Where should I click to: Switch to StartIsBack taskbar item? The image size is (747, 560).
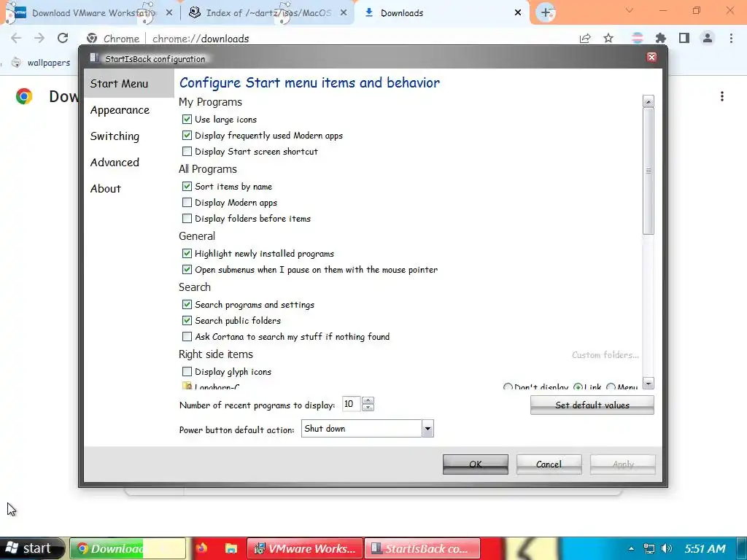422,548
